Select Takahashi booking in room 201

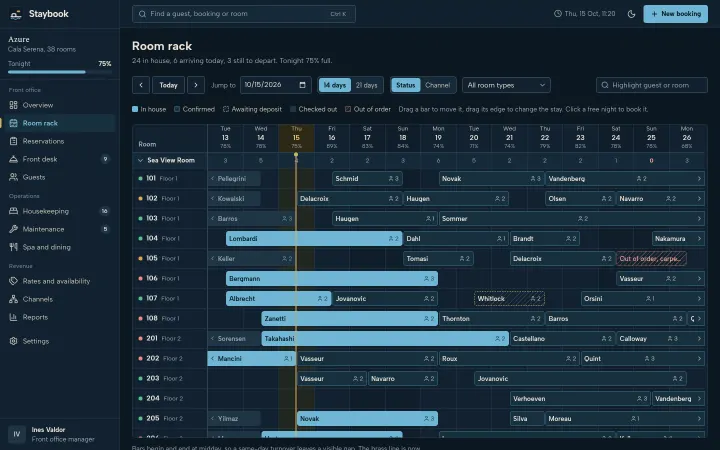(x=385, y=338)
